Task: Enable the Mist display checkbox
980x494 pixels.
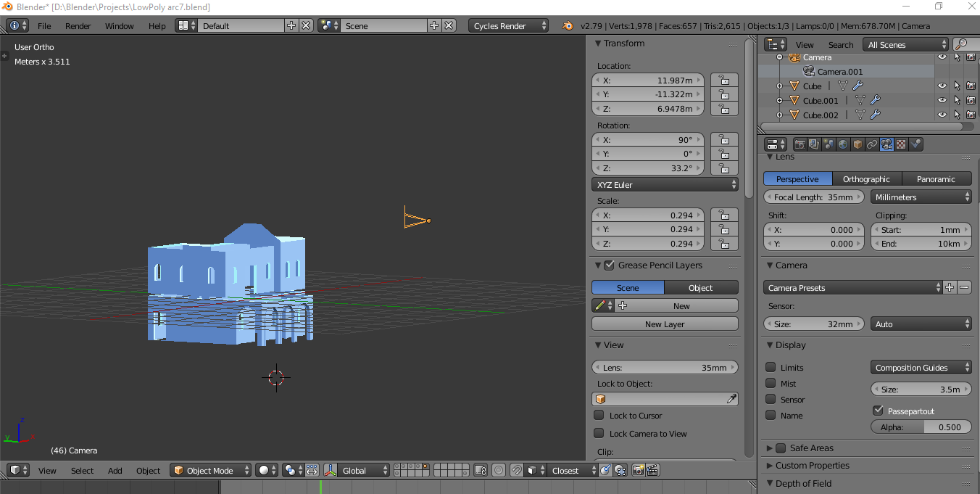Action: coord(771,384)
